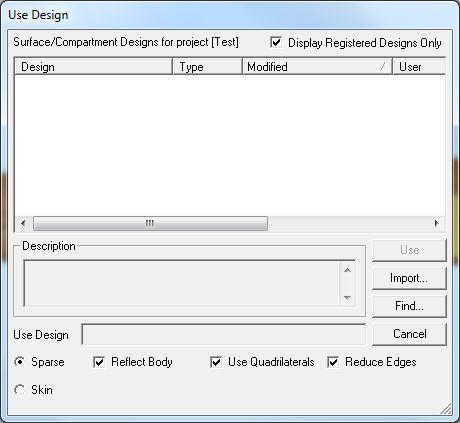Click inside the Description text box
The width and height of the screenshot is (460, 423).
click(182, 284)
